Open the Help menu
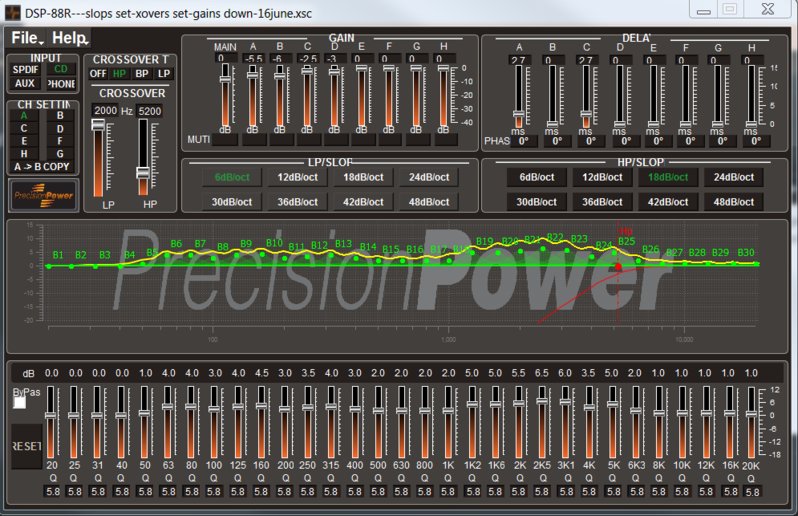The height and width of the screenshot is (516, 798). tap(70, 38)
